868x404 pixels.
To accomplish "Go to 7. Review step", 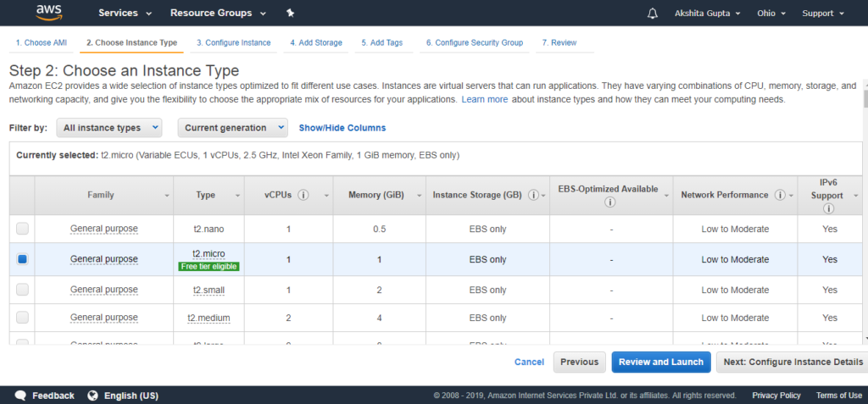I will 559,42.
